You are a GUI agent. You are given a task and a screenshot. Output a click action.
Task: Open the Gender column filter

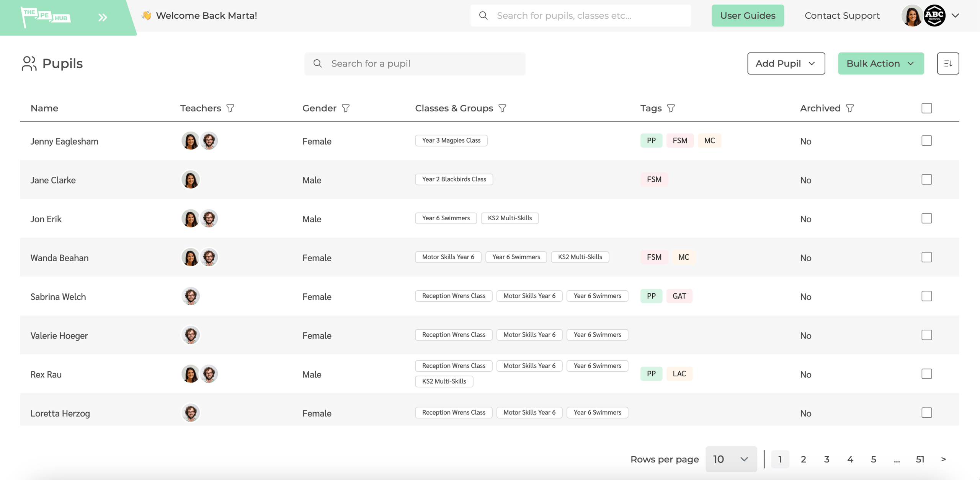coord(346,108)
